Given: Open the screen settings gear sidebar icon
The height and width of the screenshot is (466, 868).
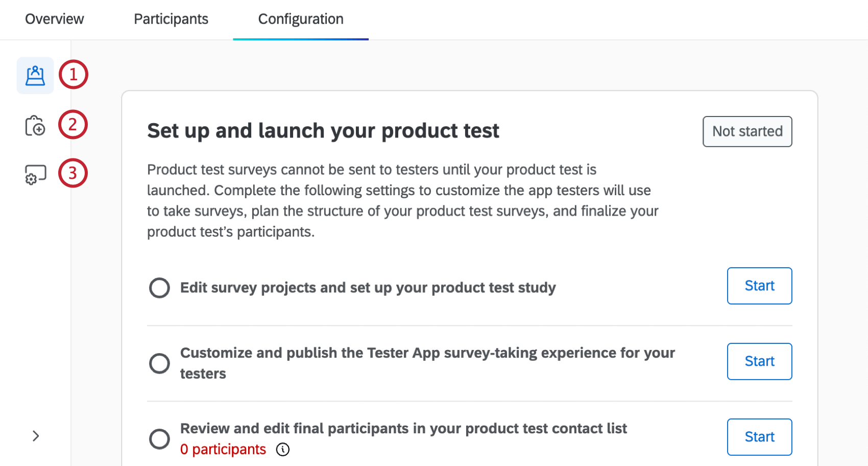Looking at the screenshot, I should [x=35, y=174].
